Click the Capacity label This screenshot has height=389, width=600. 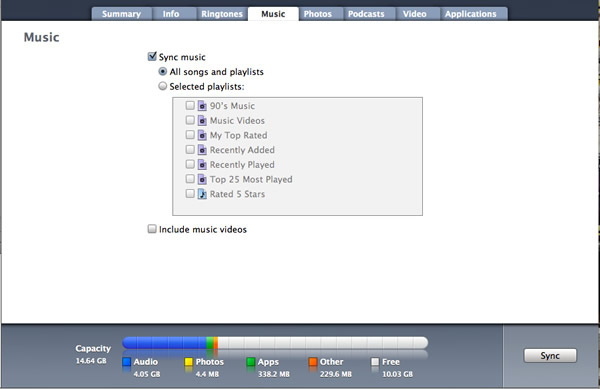(93, 348)
